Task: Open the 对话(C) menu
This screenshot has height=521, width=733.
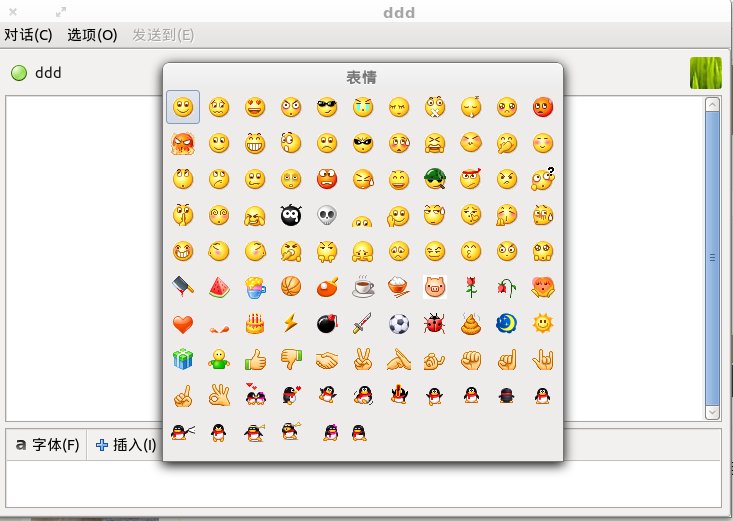Action: coord(28,35)
